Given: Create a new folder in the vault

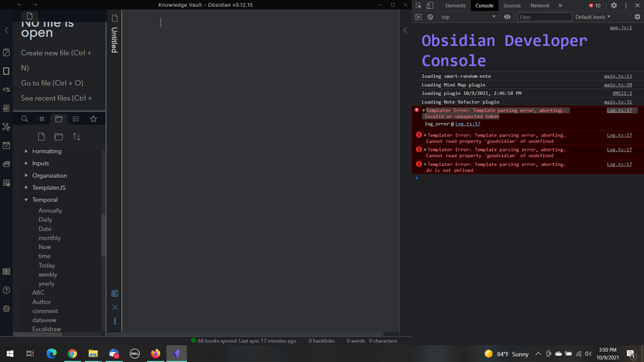Looking at the screenshot, I should 58,136.
